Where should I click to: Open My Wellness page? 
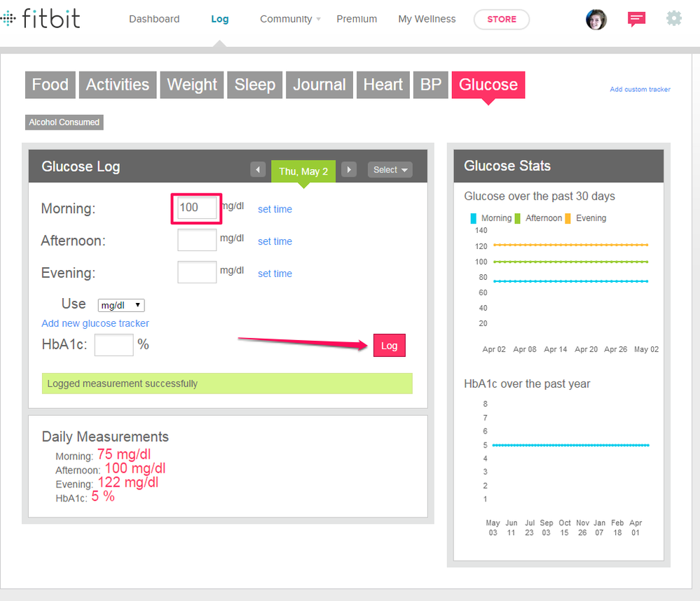(427, 19)
